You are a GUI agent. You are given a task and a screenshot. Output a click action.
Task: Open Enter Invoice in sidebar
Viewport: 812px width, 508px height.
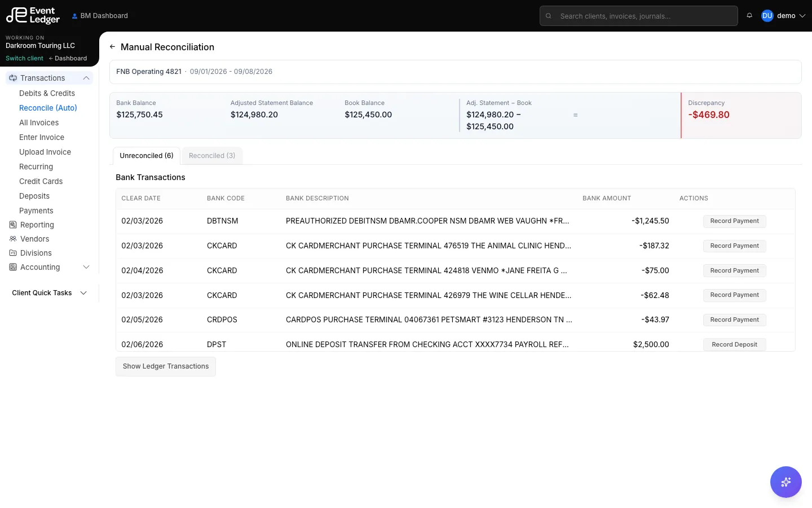[x=42, y=137]
